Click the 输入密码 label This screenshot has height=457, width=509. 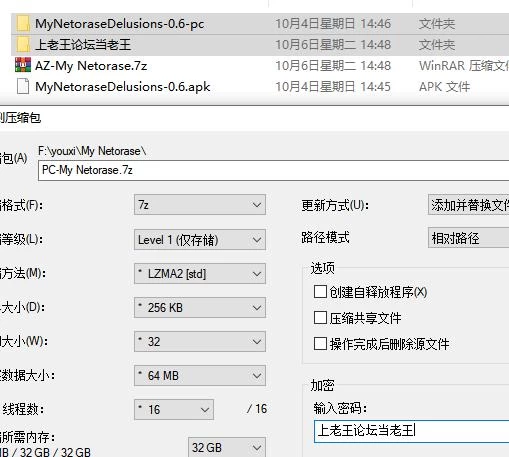point(340,408)
